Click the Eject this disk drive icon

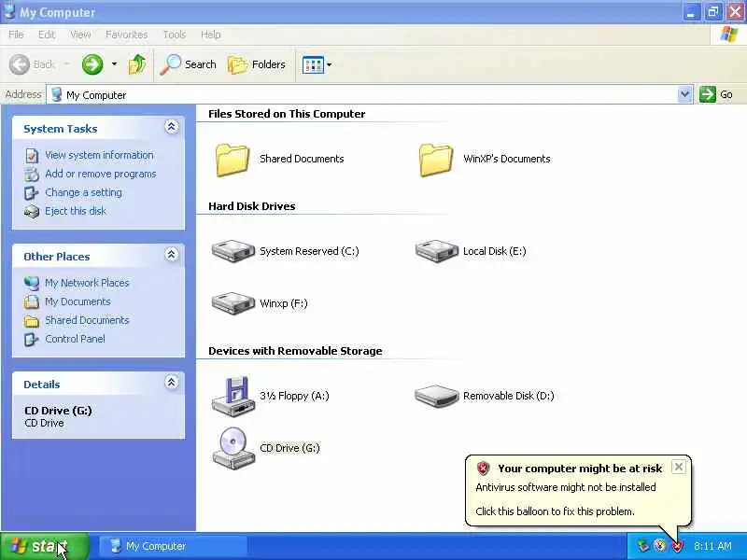pyautogui.click(x=32, y=212)
